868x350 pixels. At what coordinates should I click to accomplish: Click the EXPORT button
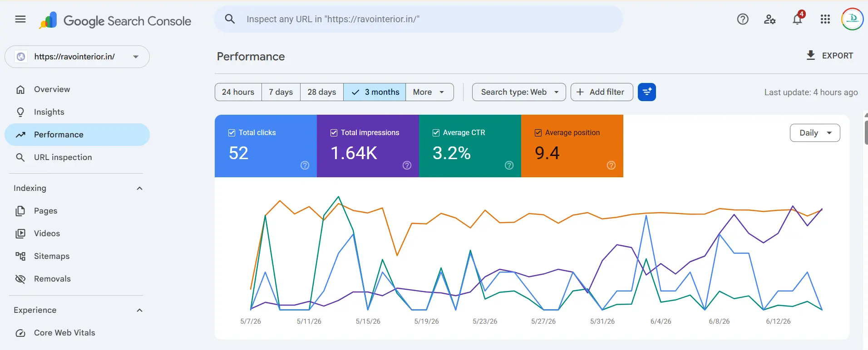(829, 56)
